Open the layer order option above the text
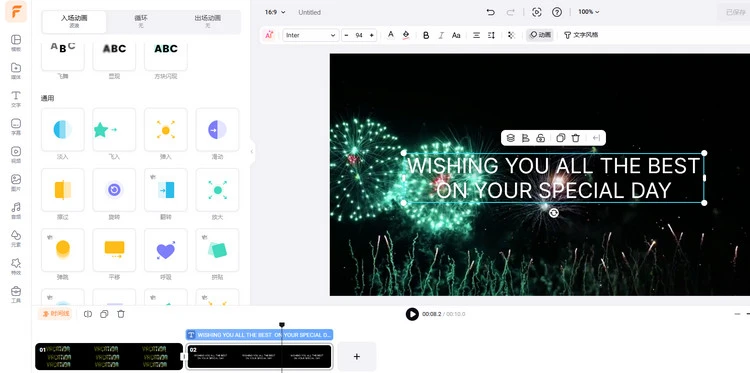The image size is (750, 373). (x=510, y=138)
